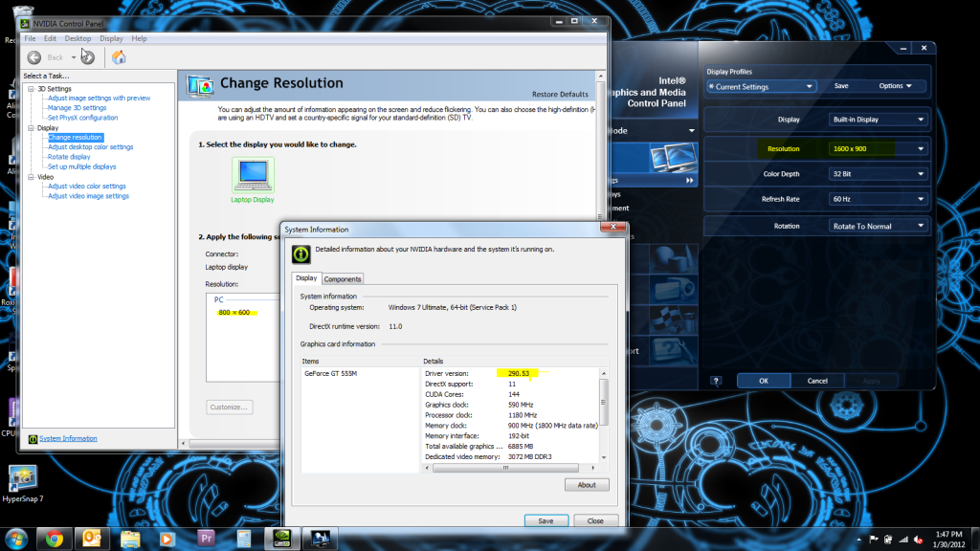Click Save in System Information dialog
This screenshot has width=980, height=551.
pos(546,521)
